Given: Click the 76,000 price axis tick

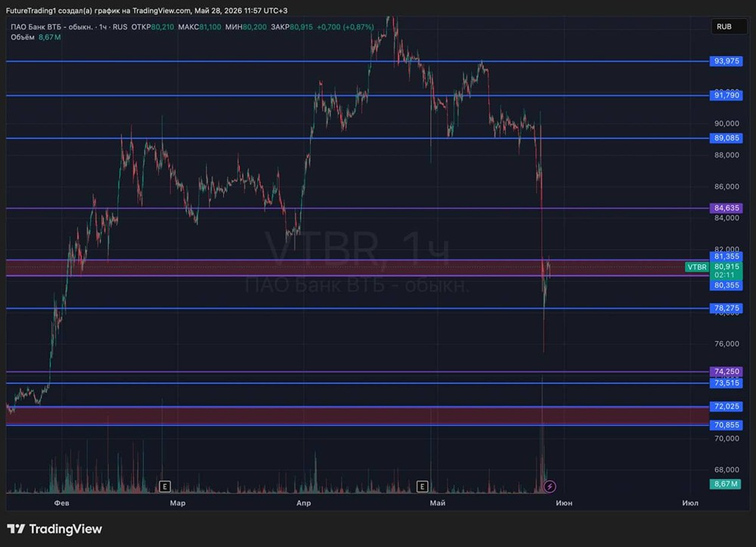Looking at the screenshot, I should [727, 343].
